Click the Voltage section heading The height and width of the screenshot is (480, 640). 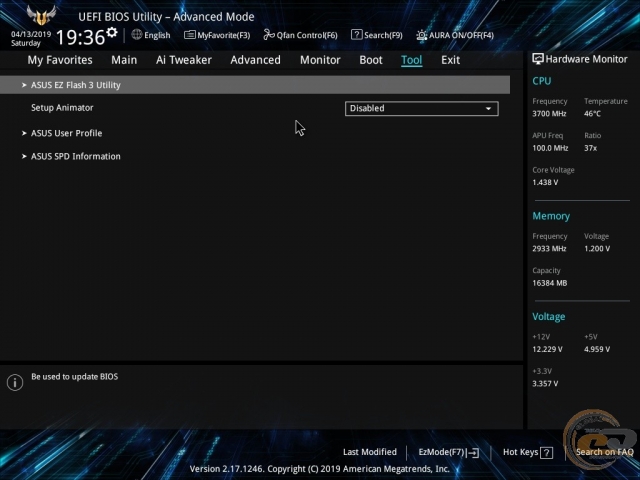pyautogui.click(x=549, y=317)
